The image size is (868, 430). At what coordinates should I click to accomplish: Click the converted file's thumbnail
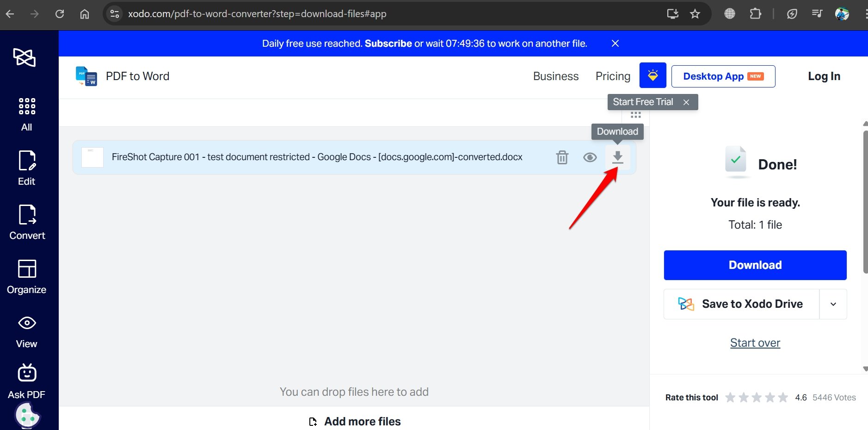(92, 157)
